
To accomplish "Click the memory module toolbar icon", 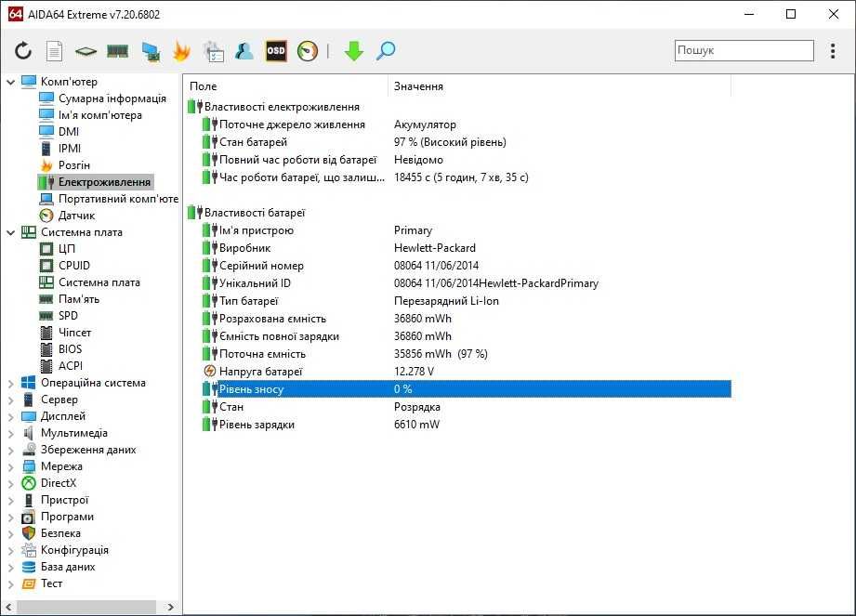I will (117, 51).
